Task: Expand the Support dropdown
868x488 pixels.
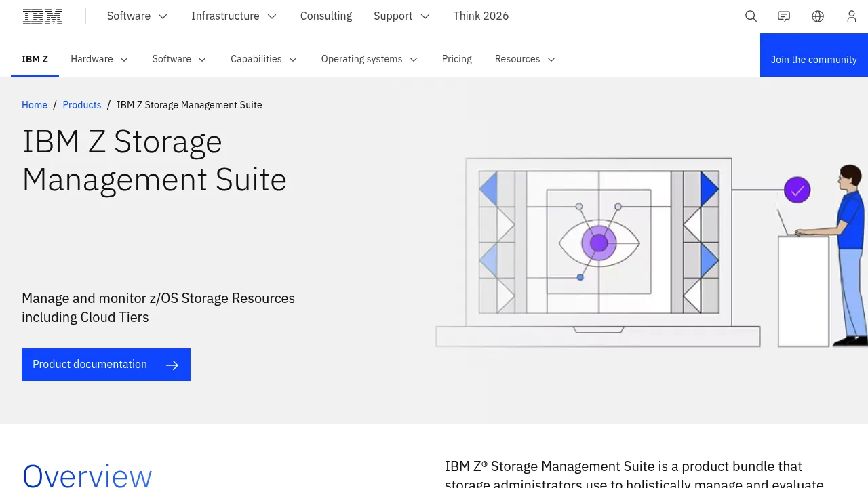Action: pyautogui.click(x=402, y=16)
